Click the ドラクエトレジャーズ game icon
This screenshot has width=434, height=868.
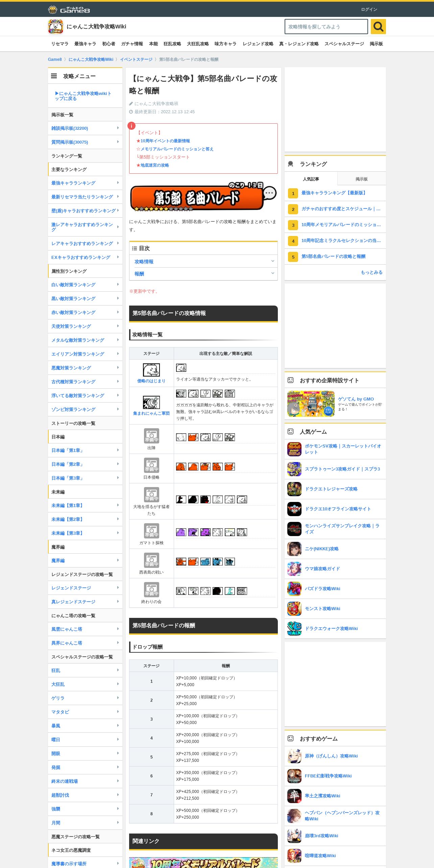point(294,489)
